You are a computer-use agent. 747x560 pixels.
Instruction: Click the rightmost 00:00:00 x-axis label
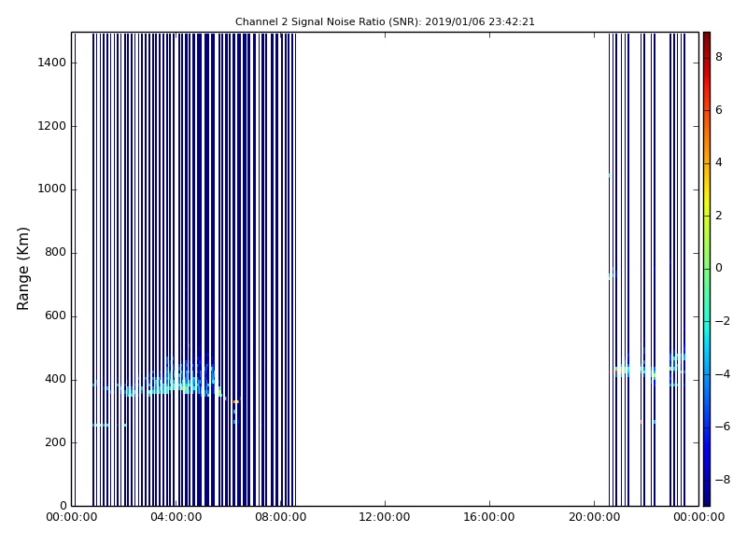pyautogui.click(x=698, y=517)
